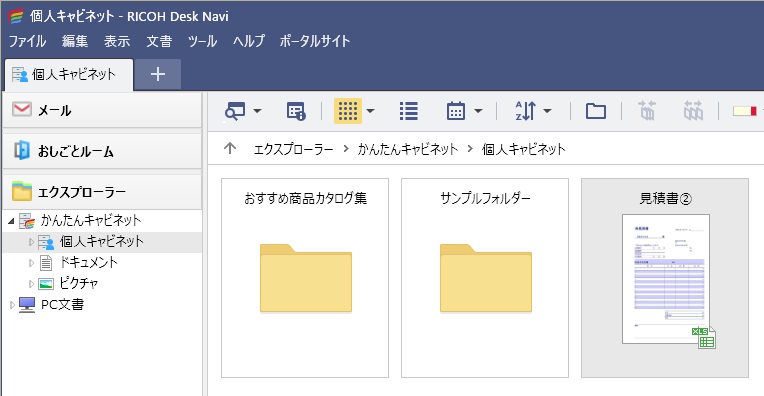Open the ファイル menu

pos(27,41)
